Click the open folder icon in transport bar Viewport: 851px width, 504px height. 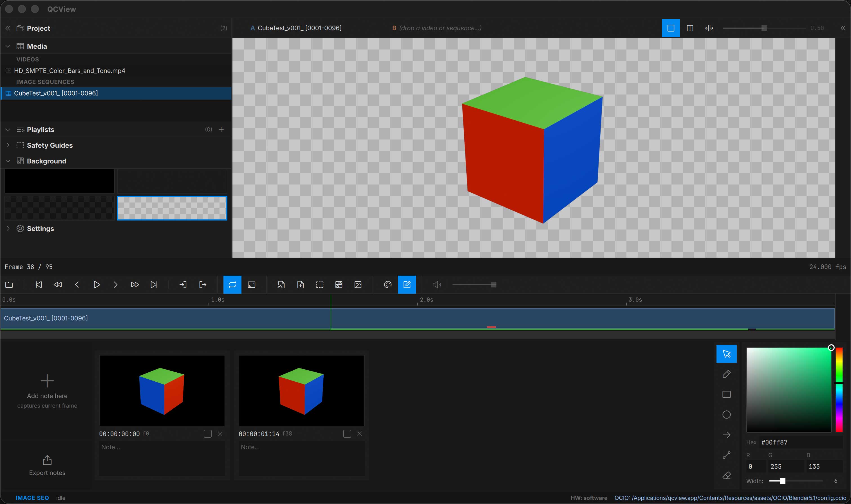[x=9, y=285]
